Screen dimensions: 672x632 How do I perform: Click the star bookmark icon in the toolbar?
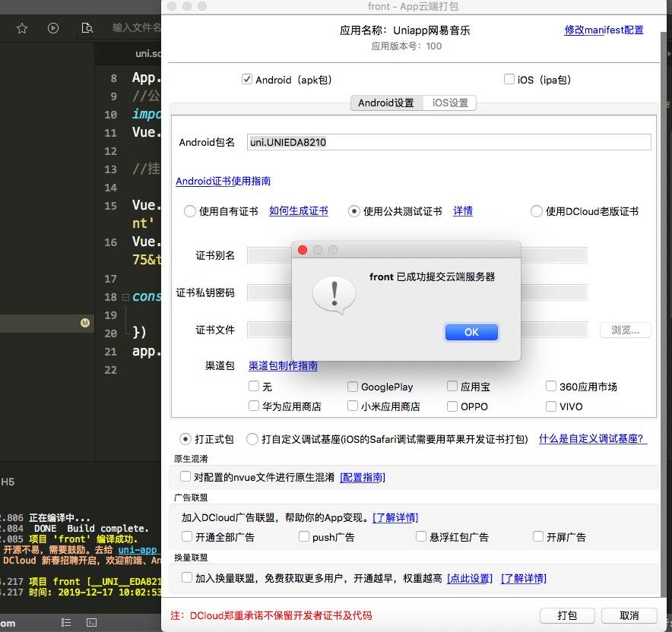coord(22,28)
